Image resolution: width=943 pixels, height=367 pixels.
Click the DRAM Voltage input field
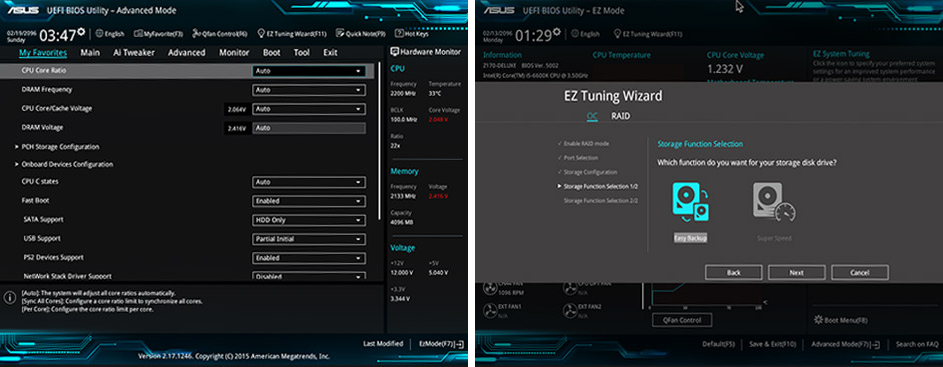point(309,128)
